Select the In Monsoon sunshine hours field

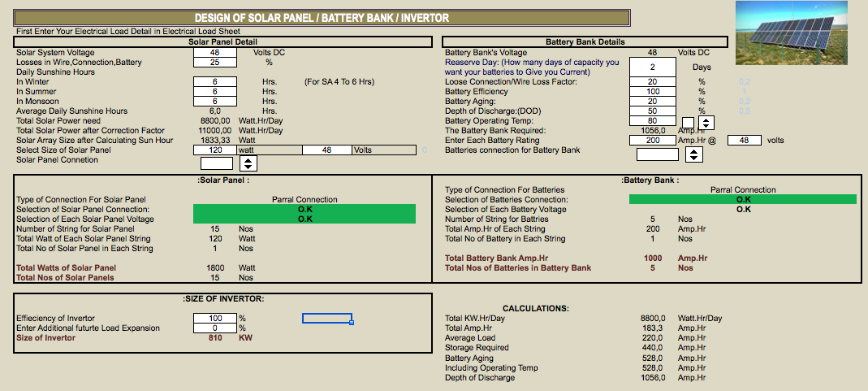(215, 102)
